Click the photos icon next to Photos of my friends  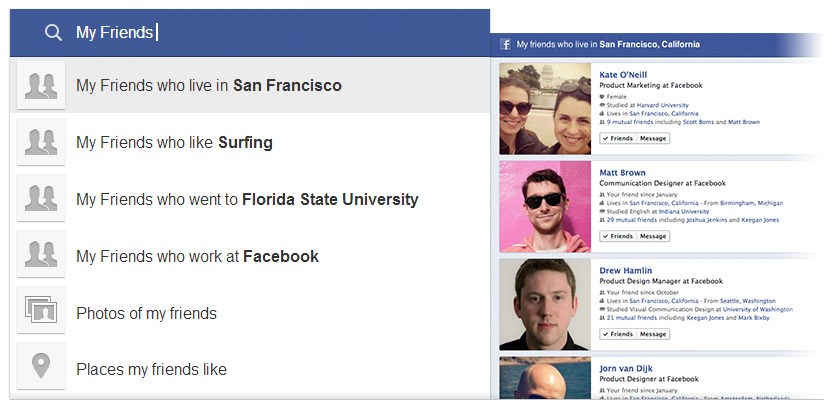point(41,313)
